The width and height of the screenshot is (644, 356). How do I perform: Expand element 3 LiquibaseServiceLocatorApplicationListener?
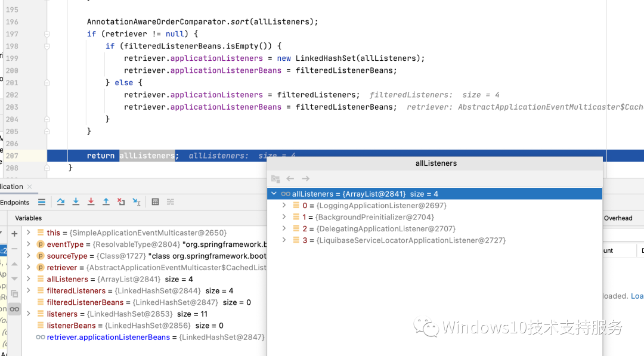(284, 239)
